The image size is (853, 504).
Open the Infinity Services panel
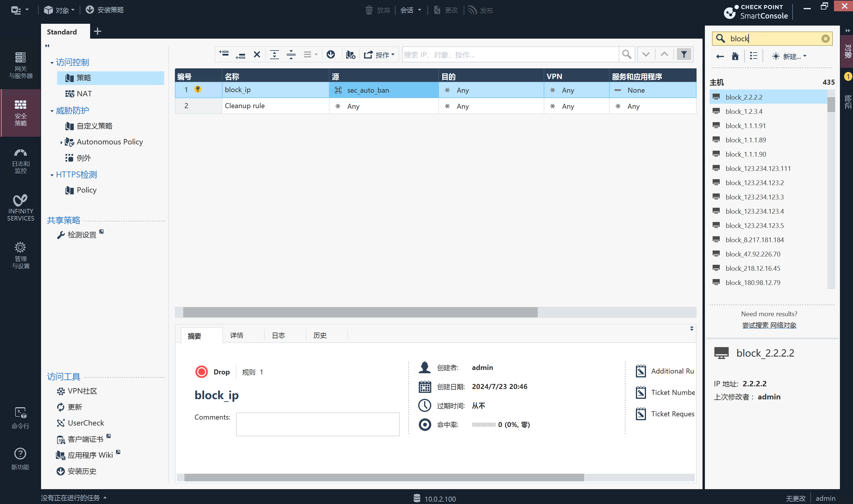21,207
